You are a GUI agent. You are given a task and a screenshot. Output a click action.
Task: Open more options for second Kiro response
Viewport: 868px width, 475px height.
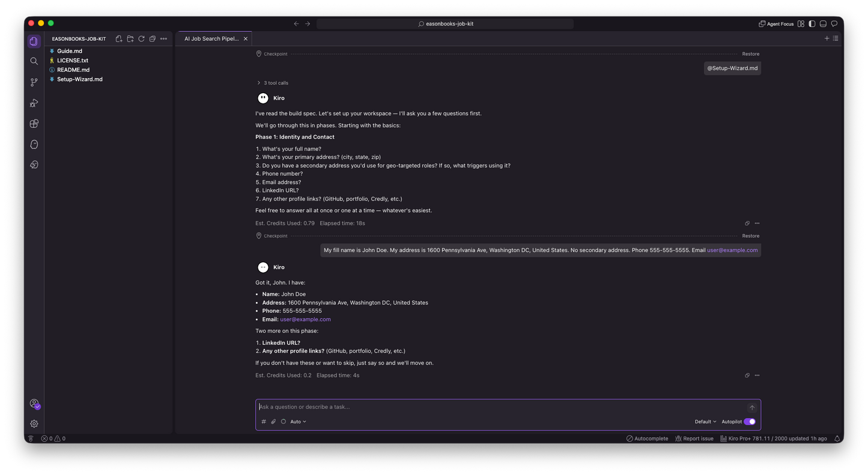pos(757,375)
